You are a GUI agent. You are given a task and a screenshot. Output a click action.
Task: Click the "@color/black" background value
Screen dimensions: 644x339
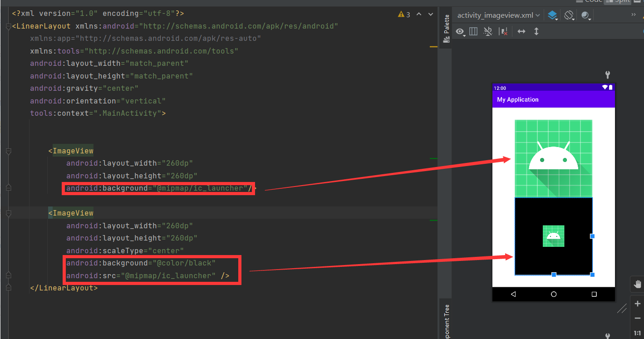pyautogui.click(x=184, y=263)
